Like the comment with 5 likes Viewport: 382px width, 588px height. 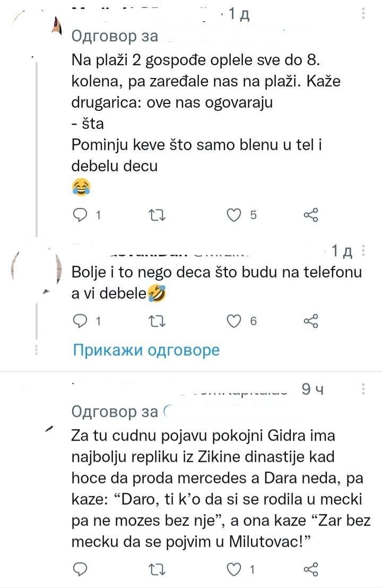(233, 215)
